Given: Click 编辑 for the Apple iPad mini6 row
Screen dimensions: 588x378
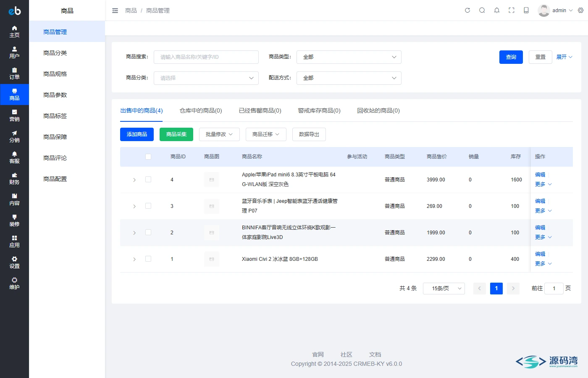Looking at the screenshot, I should (x=540, y=175).
